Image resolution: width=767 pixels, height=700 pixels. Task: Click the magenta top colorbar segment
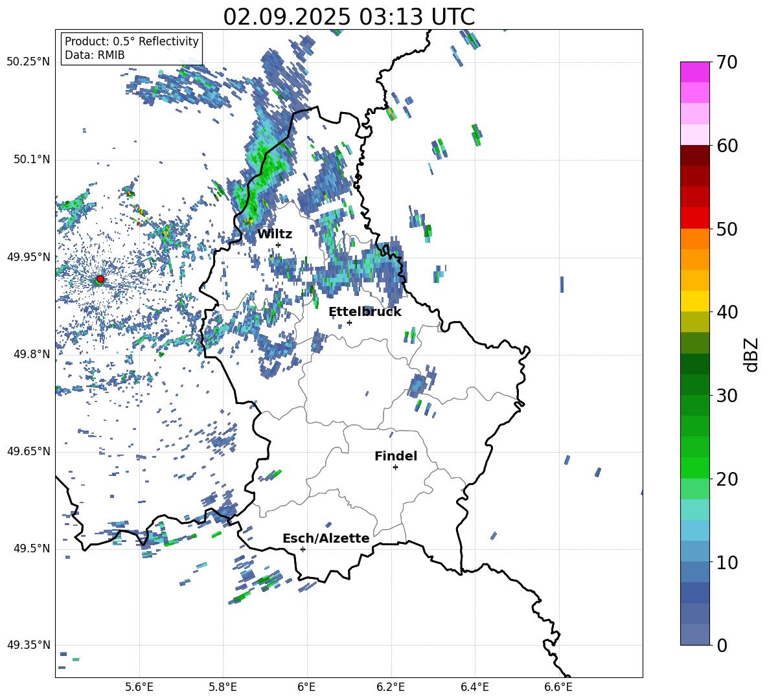[694, 72]
